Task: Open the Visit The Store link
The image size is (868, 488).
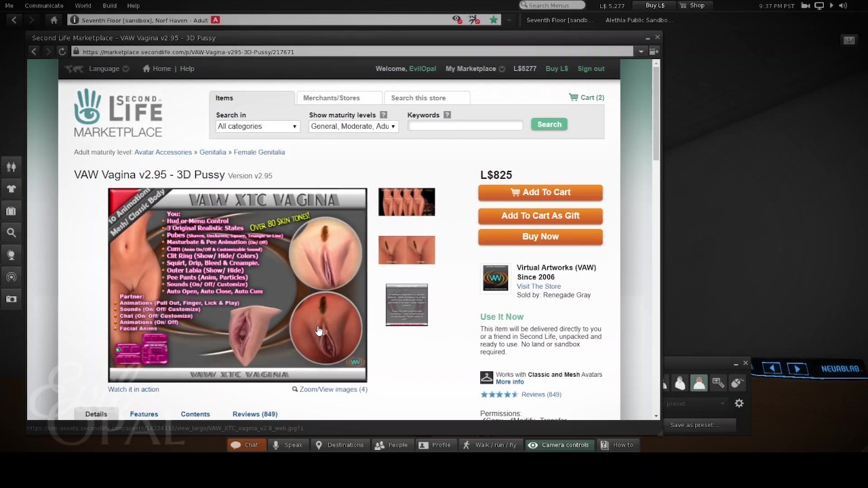Action: click(538, 286)
